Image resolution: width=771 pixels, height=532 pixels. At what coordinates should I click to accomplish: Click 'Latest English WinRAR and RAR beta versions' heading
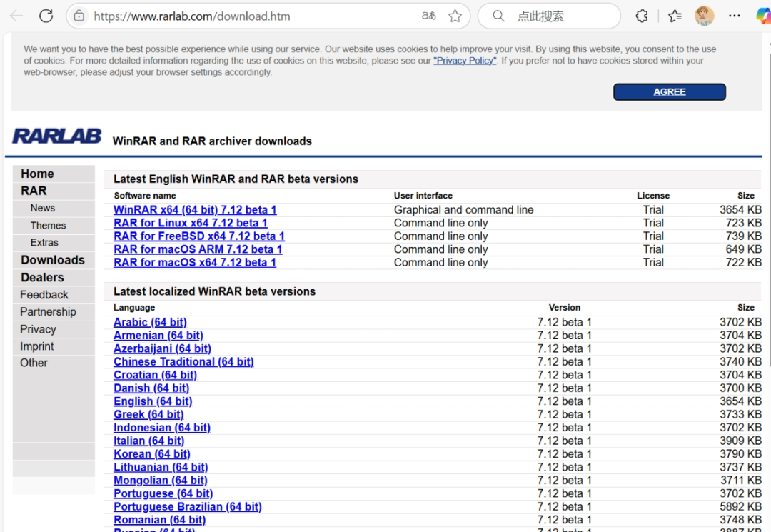point(236,179)
